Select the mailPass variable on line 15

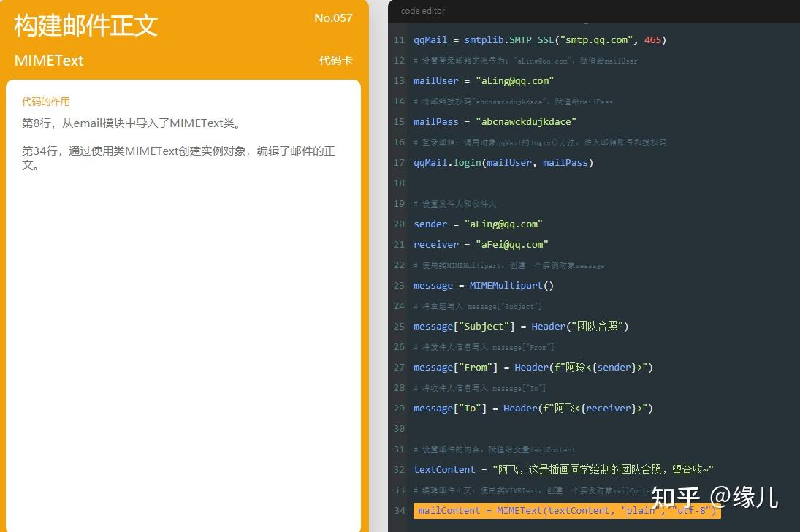[x=436, y=121]
